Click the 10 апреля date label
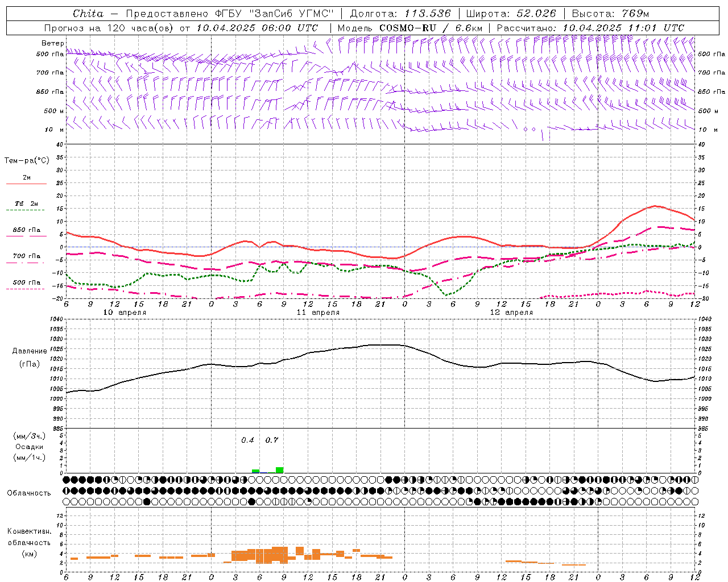This screenshot has height=582, width=728. point(125,313)
